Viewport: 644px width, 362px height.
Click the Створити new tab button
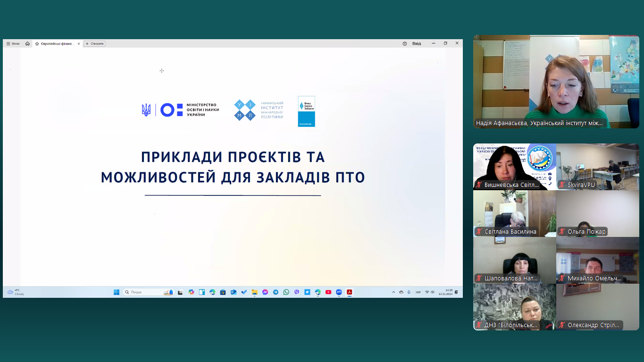pos(94,43)
